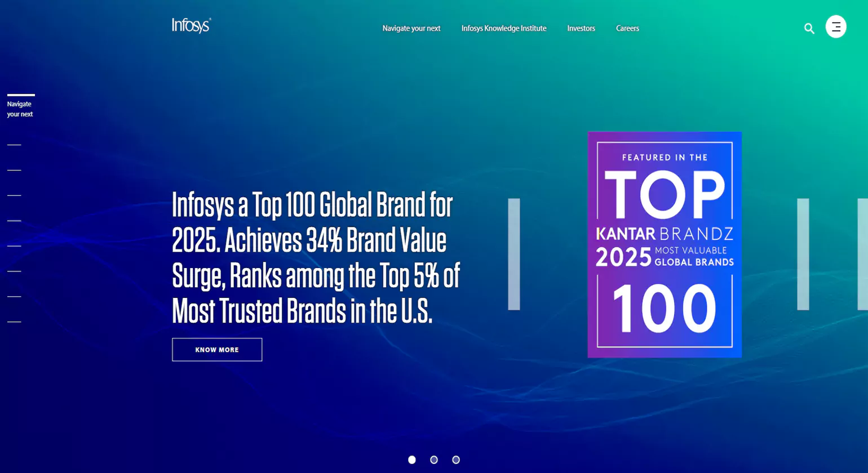
Task: Select 'Navigate your next' in side section nav
Action: tap(20, 109)
